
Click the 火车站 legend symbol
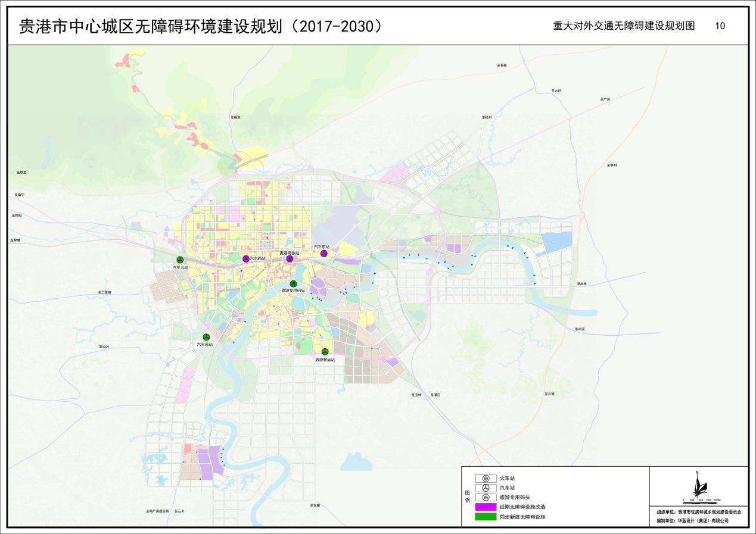[x=486, y=479]
